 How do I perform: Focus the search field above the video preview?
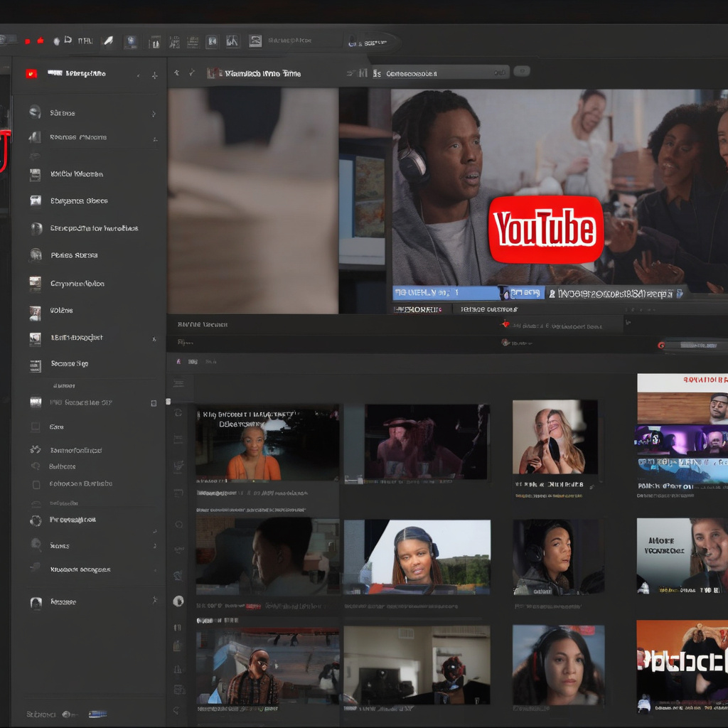439,73
